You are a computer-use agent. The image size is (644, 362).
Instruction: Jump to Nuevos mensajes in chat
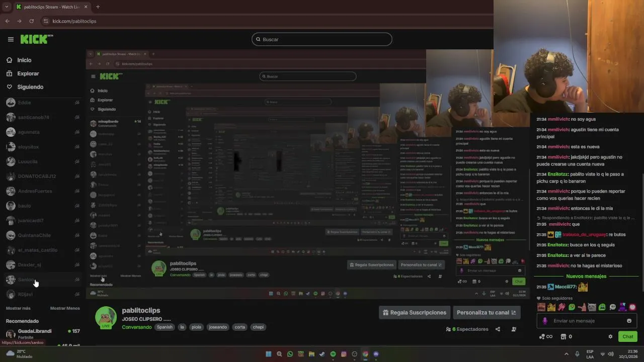(586, 276)
